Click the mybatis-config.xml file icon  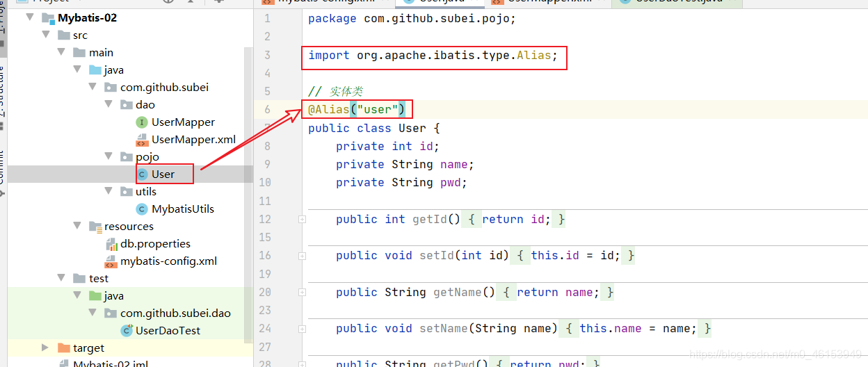[x=111, y=261]
